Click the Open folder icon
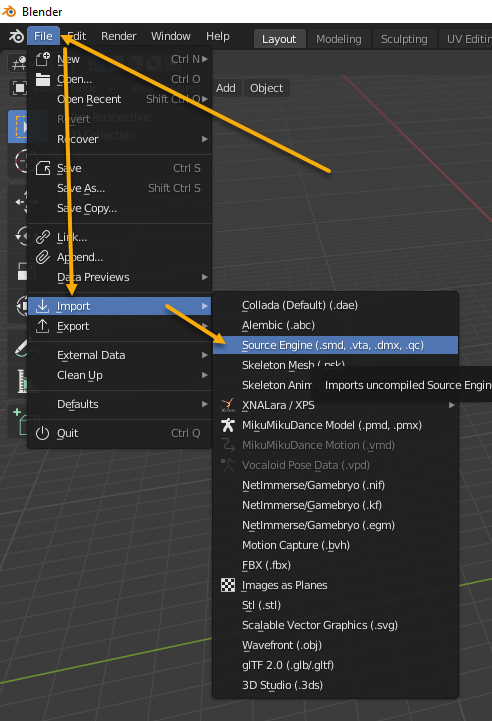 click(43, 80)
